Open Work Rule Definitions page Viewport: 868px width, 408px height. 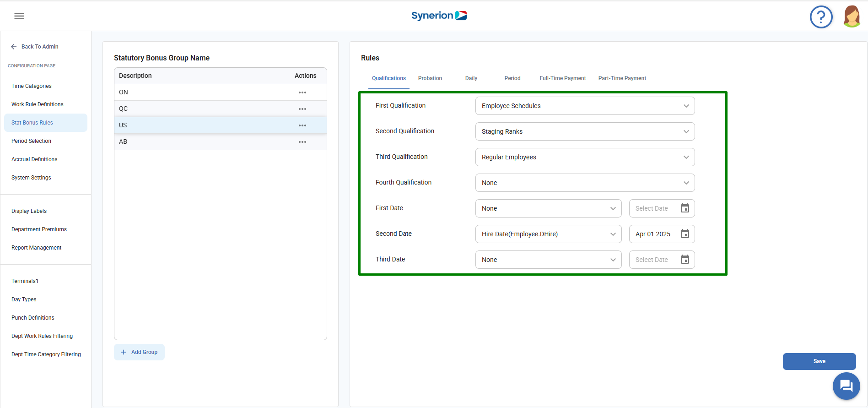[46, 104]
